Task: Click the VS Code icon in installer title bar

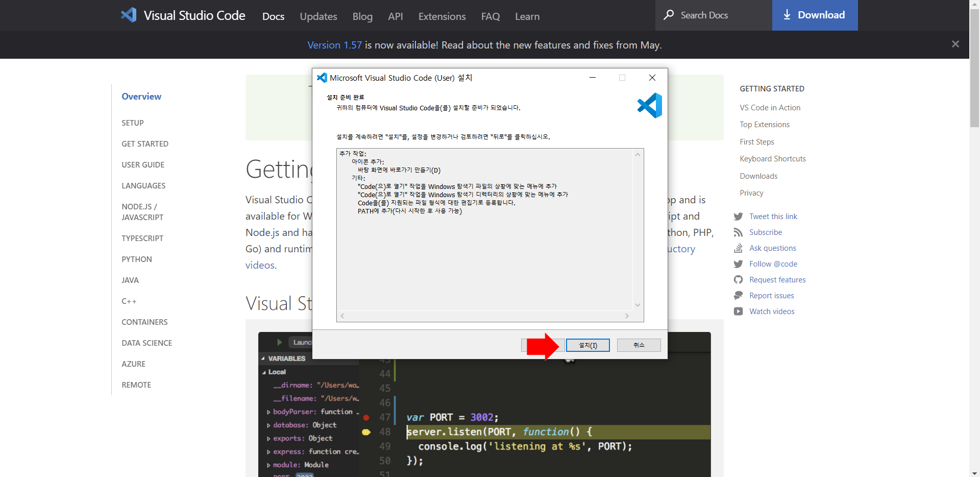Action: tap(322, 78)
